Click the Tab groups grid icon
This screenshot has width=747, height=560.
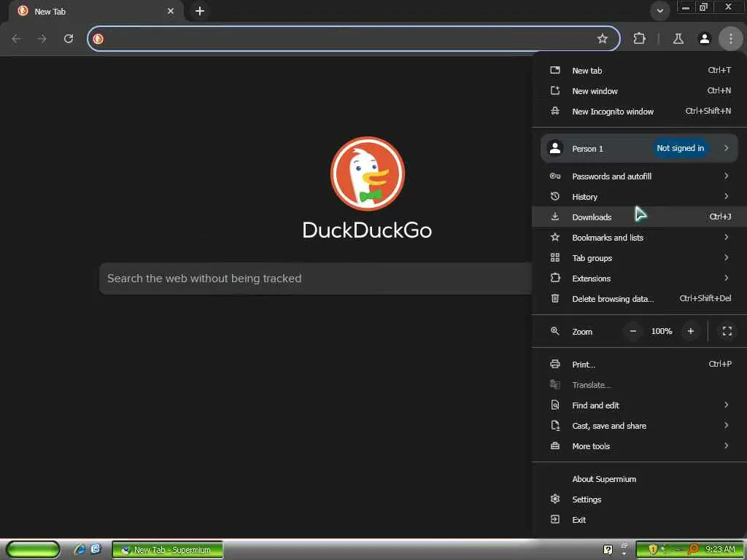click(555, 257)
